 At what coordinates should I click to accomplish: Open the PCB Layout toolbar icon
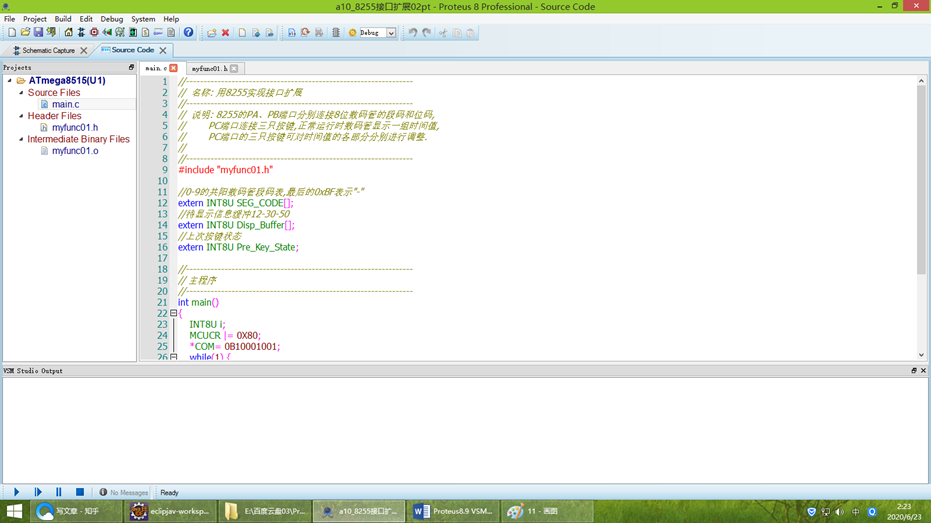tap(94, 33)
